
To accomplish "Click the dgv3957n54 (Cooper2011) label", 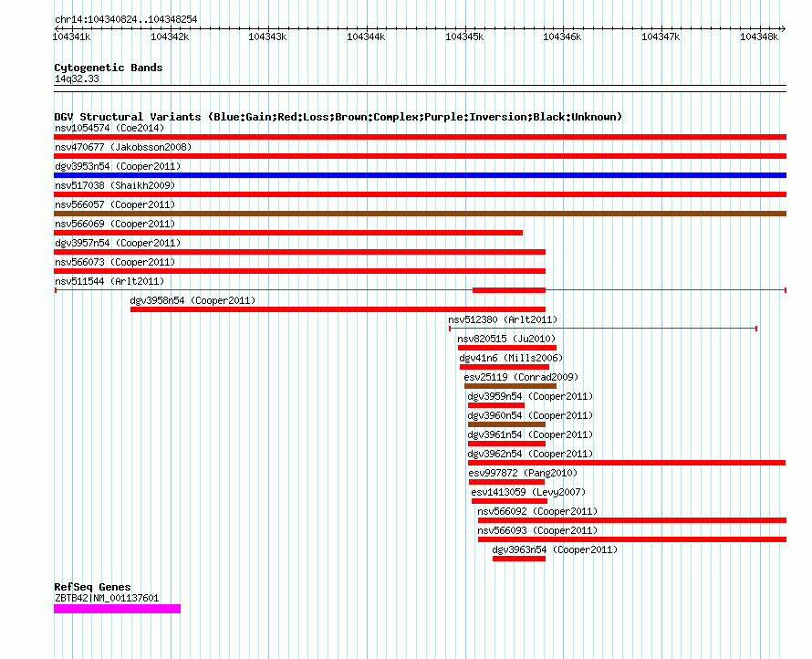I will [x=118, y=243].
